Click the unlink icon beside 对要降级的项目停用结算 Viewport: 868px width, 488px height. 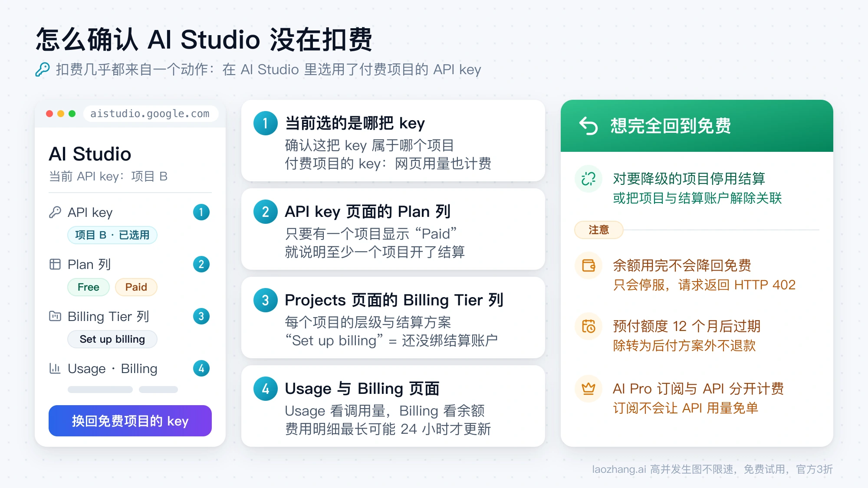(x=589, y=179)
